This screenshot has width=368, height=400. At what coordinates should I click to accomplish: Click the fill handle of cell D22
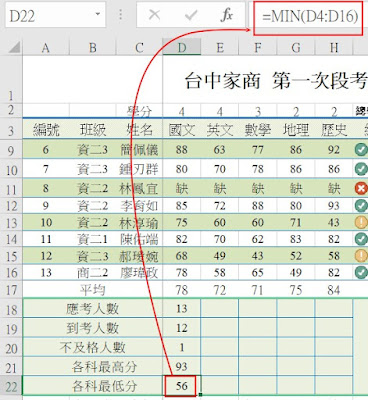(x=200, y=395)
